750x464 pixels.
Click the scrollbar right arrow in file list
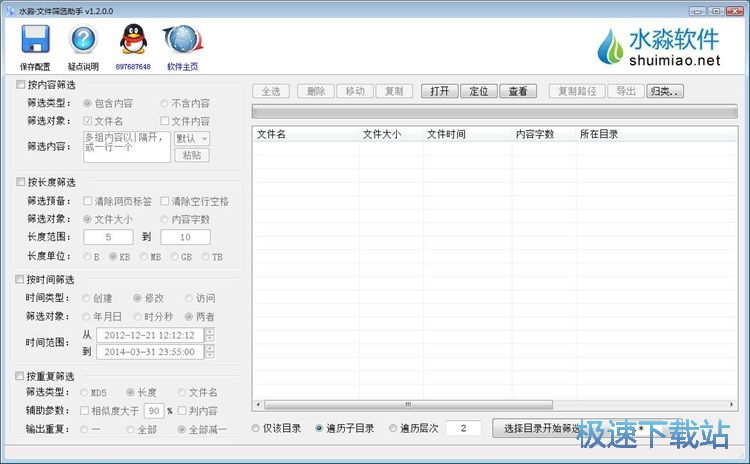pos(732,405)
